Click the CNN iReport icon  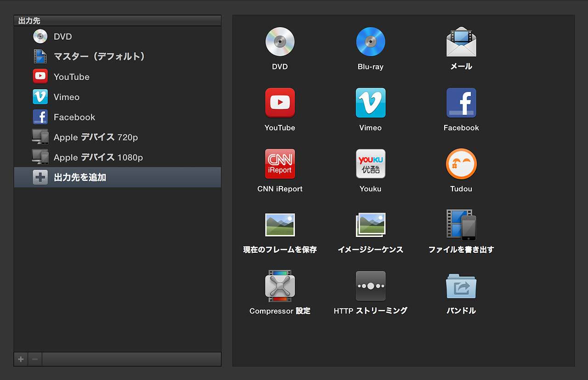coord(280,164)
